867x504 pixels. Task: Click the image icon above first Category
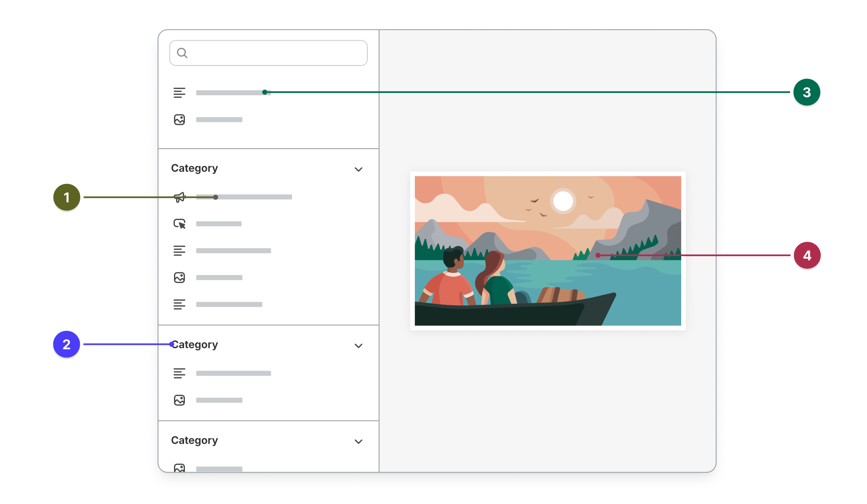pos(179,120)
